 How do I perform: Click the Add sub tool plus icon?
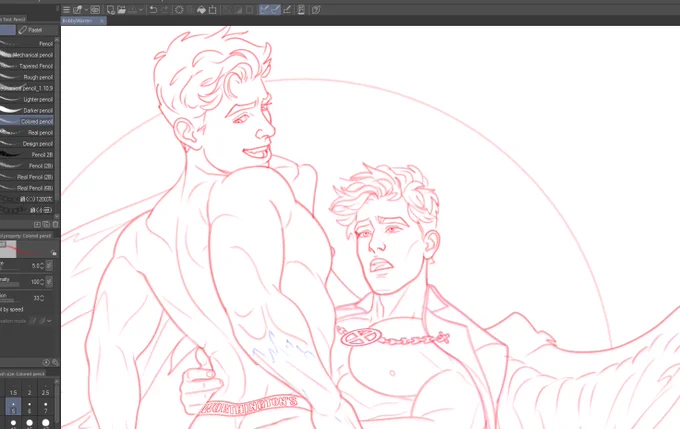37,224
